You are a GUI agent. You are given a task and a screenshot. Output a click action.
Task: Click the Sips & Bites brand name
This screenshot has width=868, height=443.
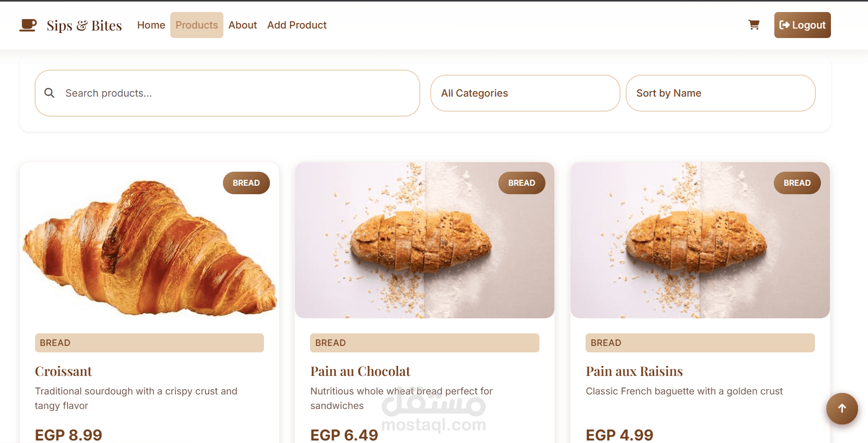(84, 26)
